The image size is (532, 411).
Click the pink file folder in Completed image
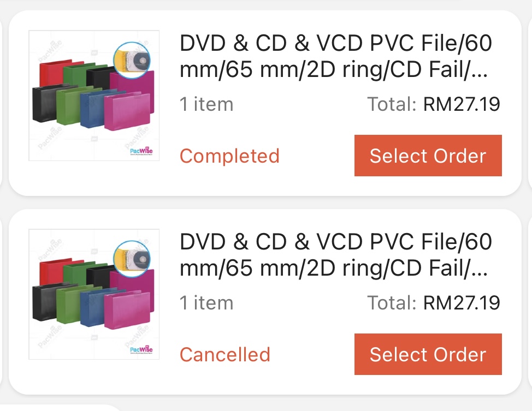point(127,111)
